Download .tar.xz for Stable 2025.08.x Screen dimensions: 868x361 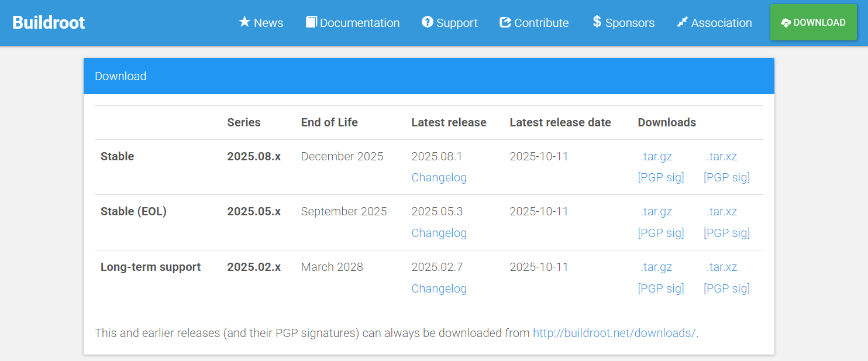click(722, 156)
